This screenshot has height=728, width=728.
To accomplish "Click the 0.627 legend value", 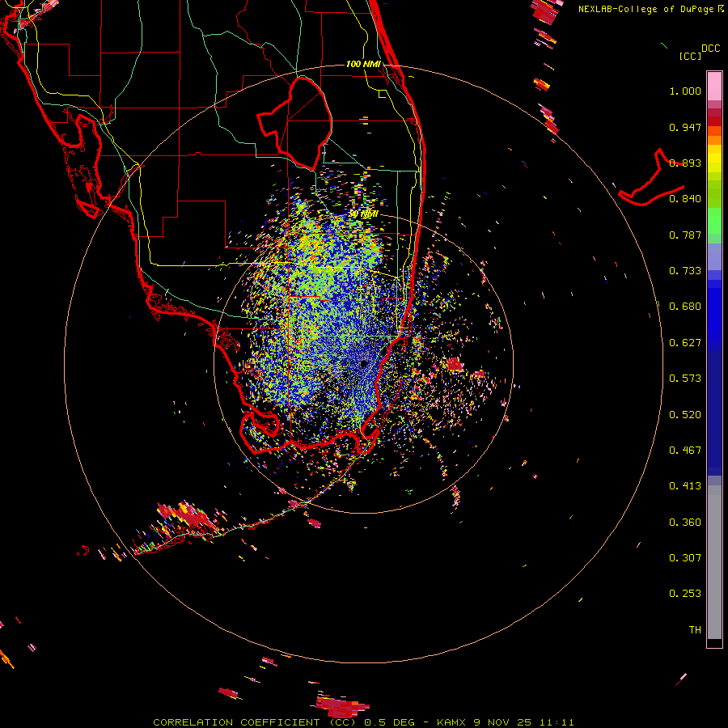I will (685, 343).
